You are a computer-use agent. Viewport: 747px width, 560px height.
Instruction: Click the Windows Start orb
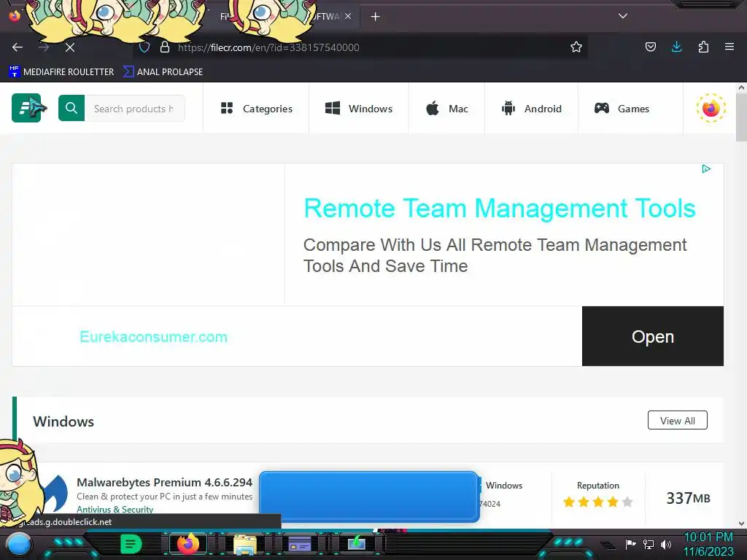point(19,544)
